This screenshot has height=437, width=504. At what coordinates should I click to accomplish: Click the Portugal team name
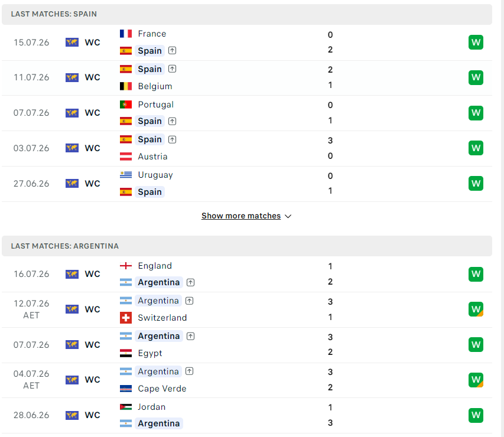[x=155, y=105]
